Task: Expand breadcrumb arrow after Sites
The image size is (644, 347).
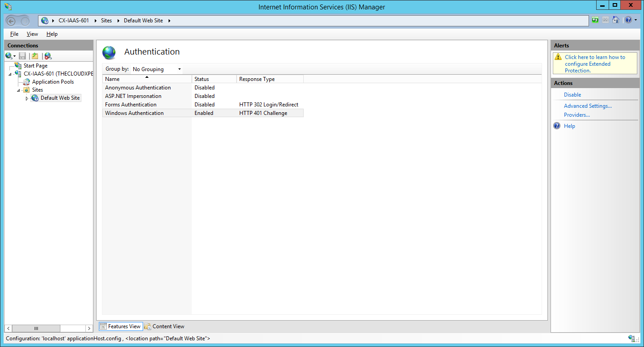Action: [118, 21]
